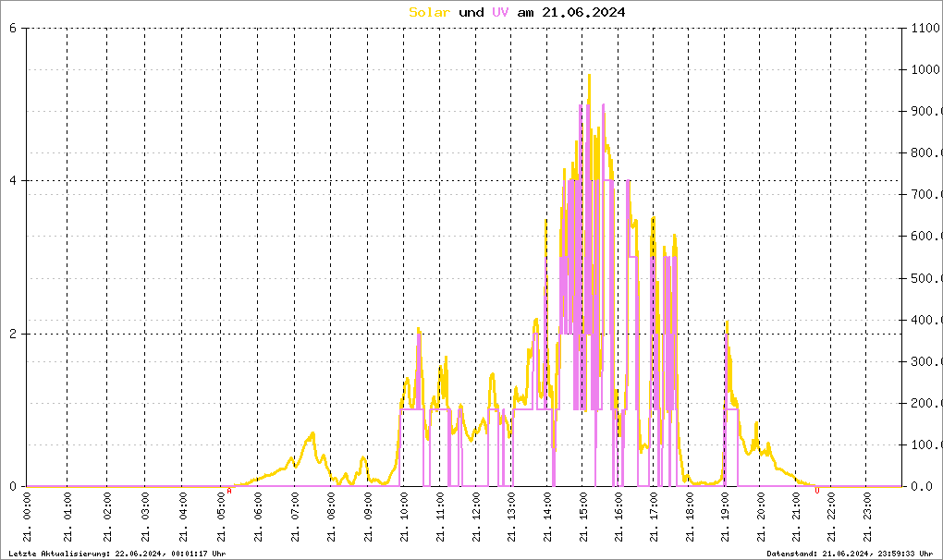
Task: Click right axis value '300.0'
Action: click(926, 361)
